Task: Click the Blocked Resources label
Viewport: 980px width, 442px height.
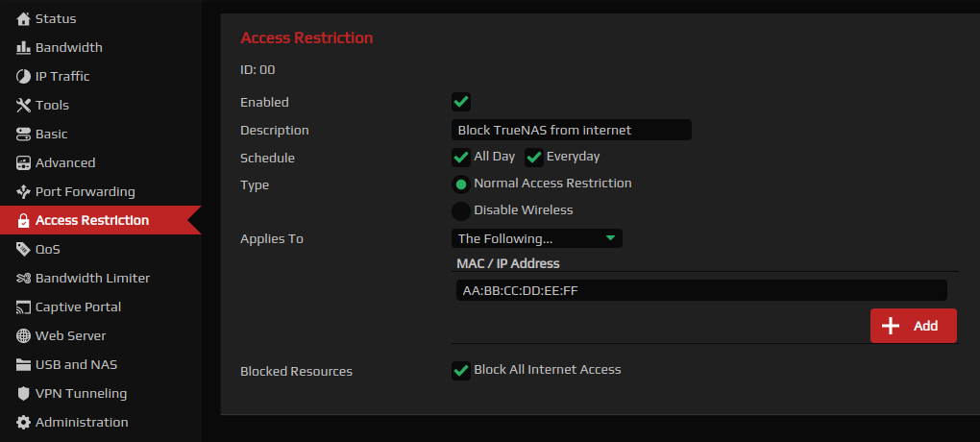Action: (296, 371)
